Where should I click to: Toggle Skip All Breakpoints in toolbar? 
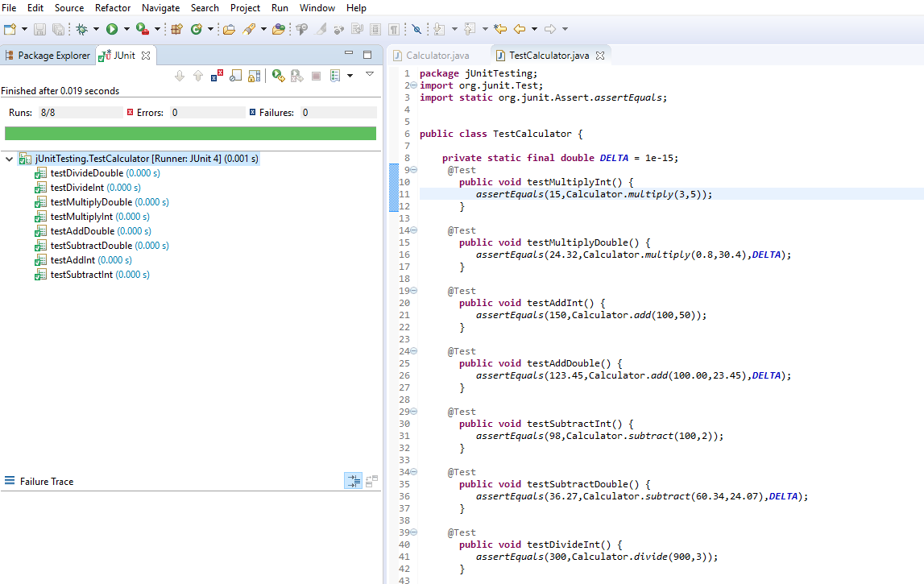tap(416, 29)
